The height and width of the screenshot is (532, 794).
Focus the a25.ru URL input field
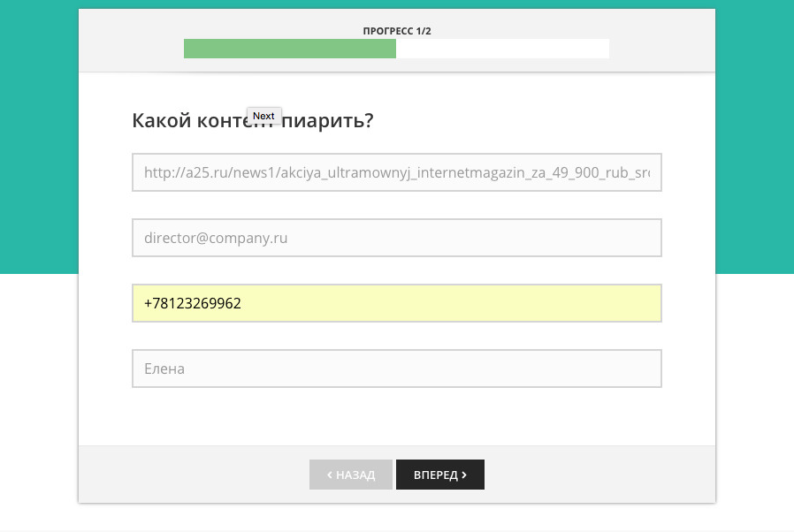(397, 173)
